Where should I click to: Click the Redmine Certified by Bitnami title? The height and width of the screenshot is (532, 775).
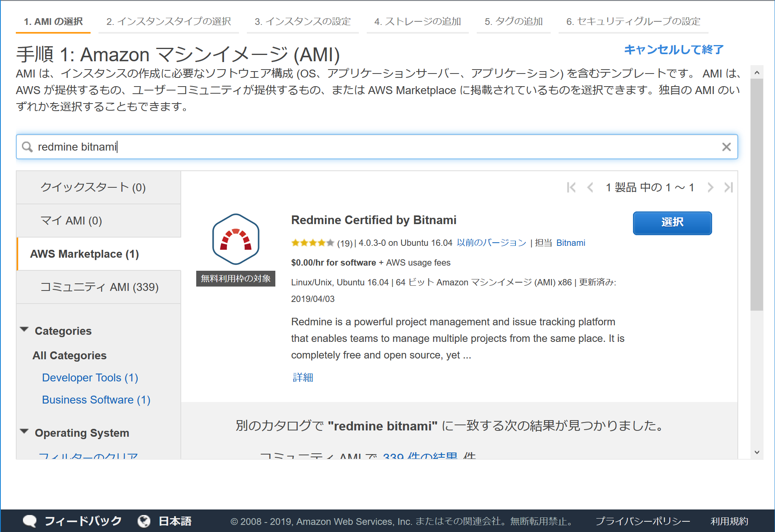pos(374,220)
